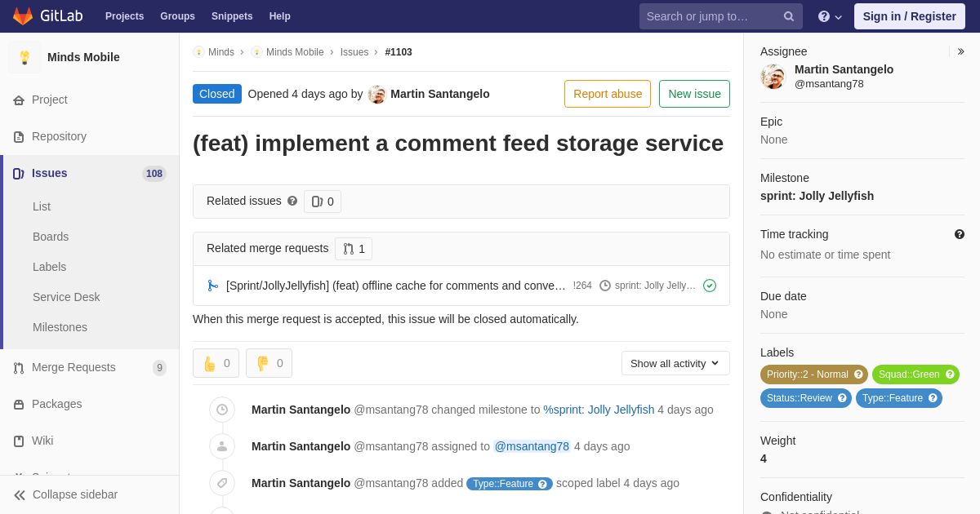The height and width of the screenshot is (514, 980).
Task: Click help icon on Priority::2 - Normal label
Action: coord(858,374)
